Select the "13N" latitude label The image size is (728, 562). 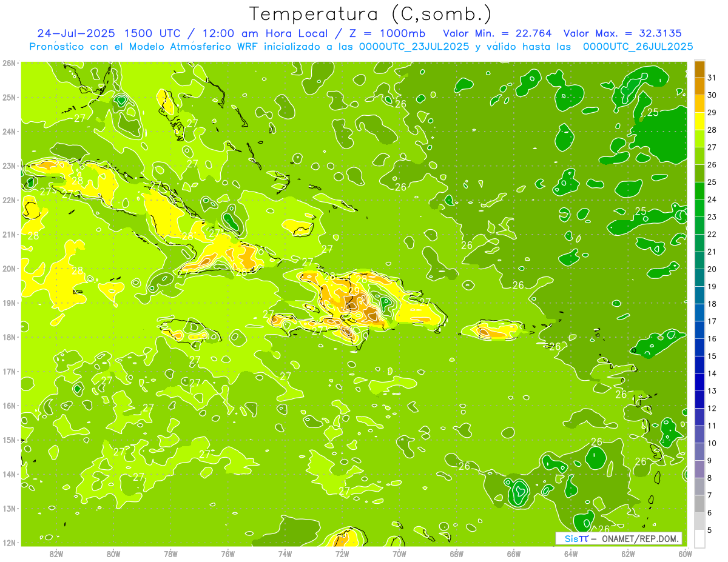click(x=8, y=508)
